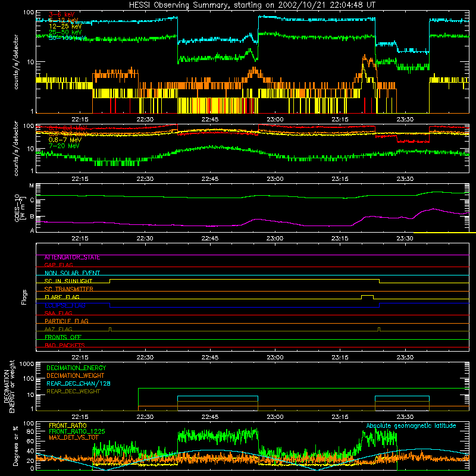Click the 0.8-7 MeV legend label
476x476 pixels.
click(65, 140)
